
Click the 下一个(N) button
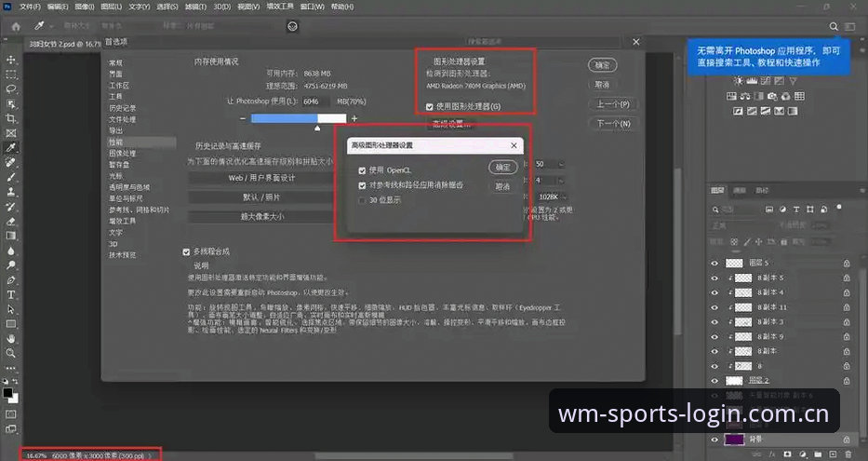pyautogui.click(x=613, y=124)
